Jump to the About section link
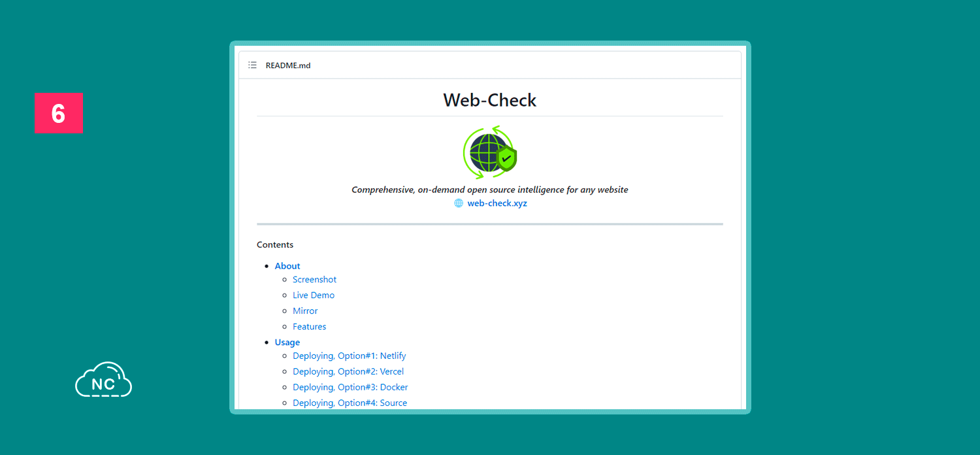 pyautogui.click(x=287, y=266)
